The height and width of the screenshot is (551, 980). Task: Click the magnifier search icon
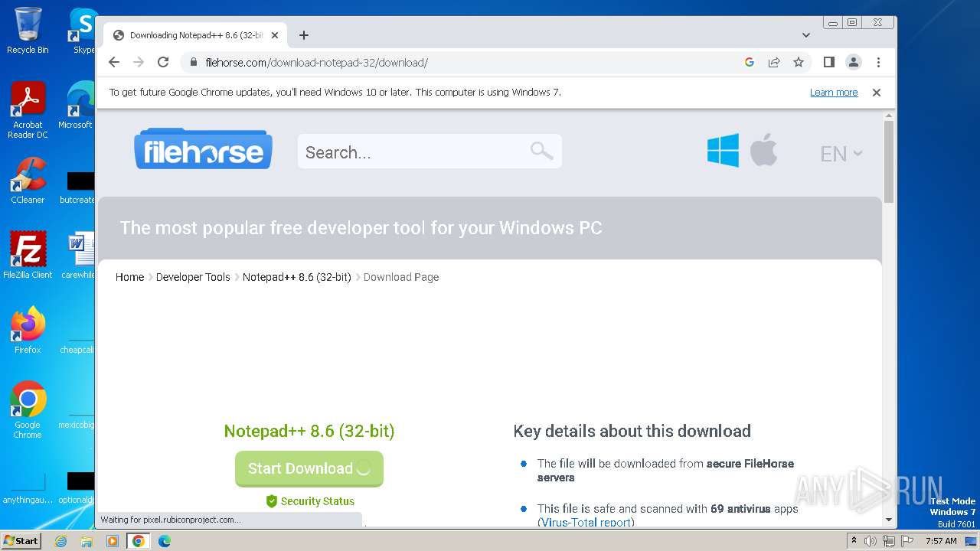click(x=542, y=151)
